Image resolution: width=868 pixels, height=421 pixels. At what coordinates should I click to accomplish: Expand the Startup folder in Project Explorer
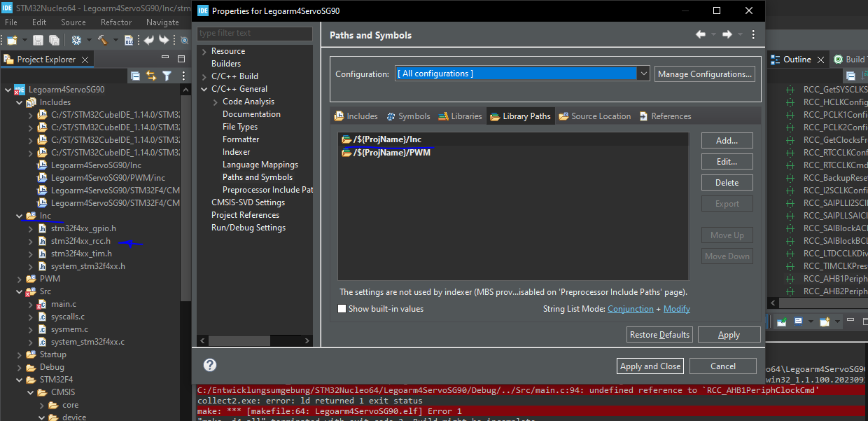19,354
